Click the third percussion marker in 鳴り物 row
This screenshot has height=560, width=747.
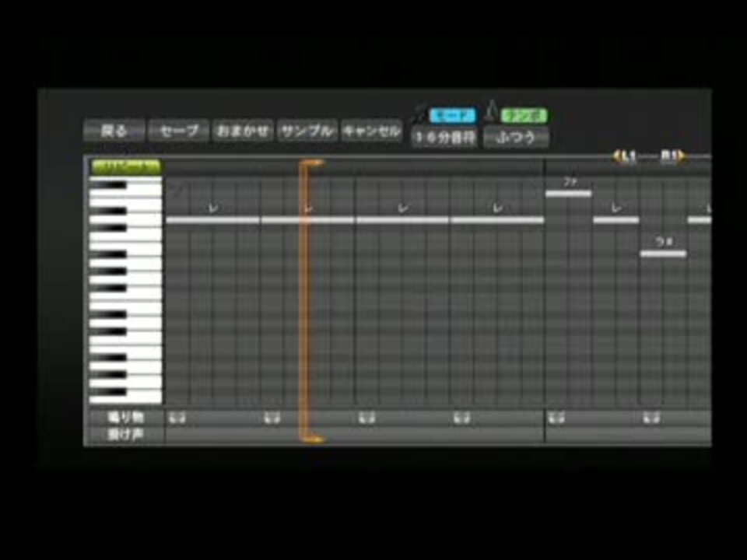pos(366,418)
